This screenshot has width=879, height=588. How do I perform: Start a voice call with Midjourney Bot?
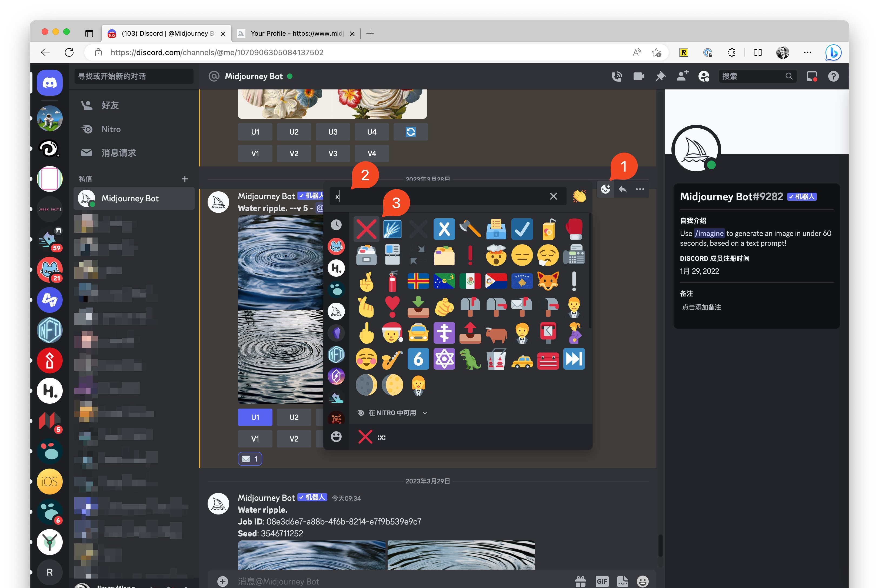click(617, 76)
